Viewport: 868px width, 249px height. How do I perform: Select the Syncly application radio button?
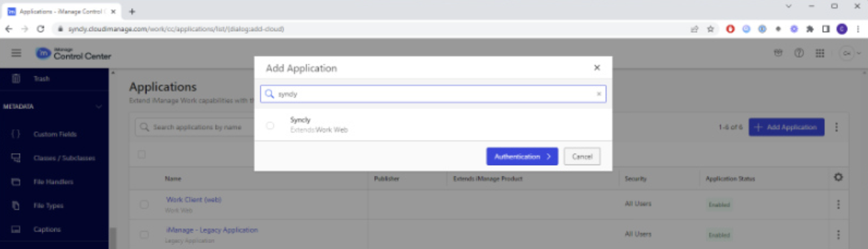(x=270, y=125)
